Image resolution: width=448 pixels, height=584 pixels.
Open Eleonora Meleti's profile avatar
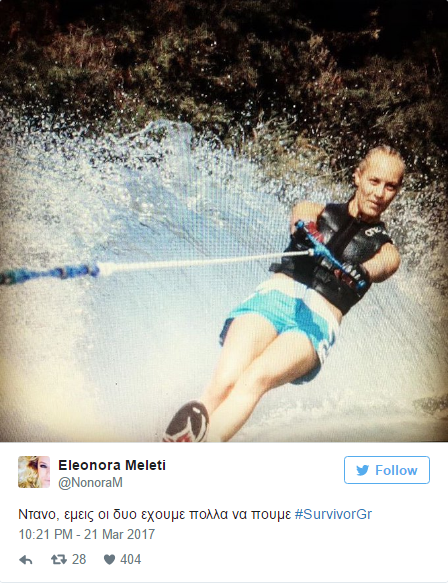point(34,472)
